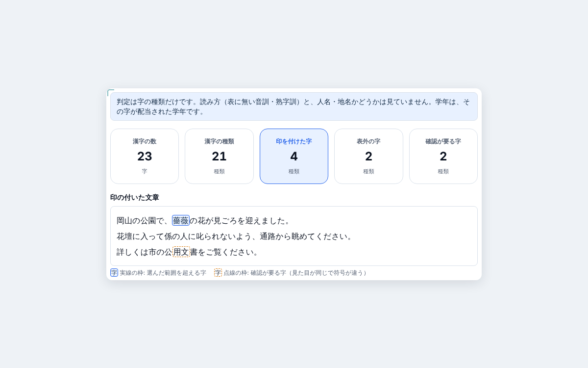Click the solid-frame legend sample 字

click(x=114, y=273)
